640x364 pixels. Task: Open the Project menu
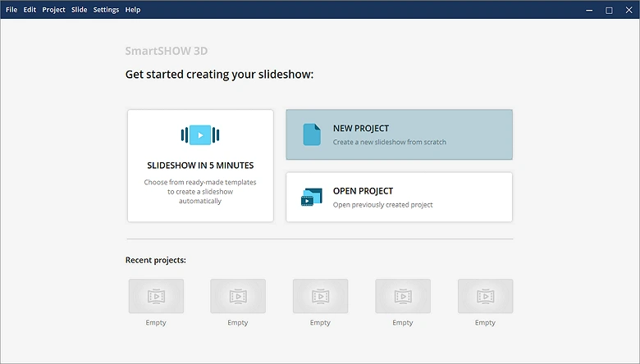click(x=53, y=10)
